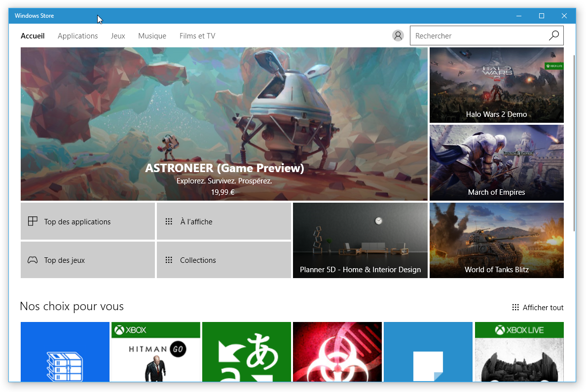This screenshot has width=586, height=392.
Task: Open the ASTRONEER Game Preview banner
Action: [x=224, y=124]
